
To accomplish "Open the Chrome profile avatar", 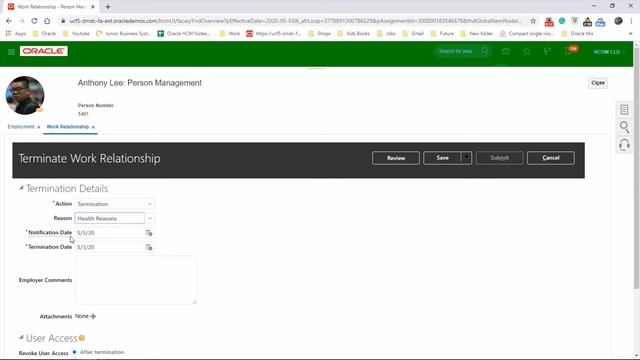I will [x=618, y=21].
